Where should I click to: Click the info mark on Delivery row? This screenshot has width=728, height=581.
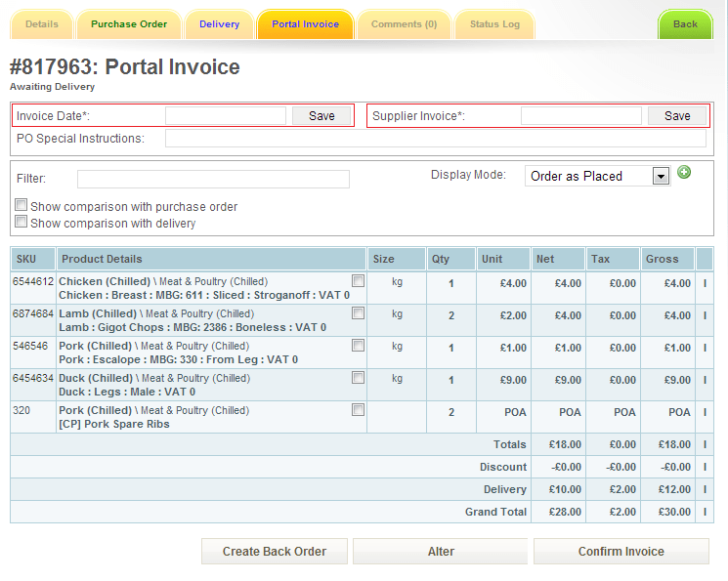[x=705, y=489]
